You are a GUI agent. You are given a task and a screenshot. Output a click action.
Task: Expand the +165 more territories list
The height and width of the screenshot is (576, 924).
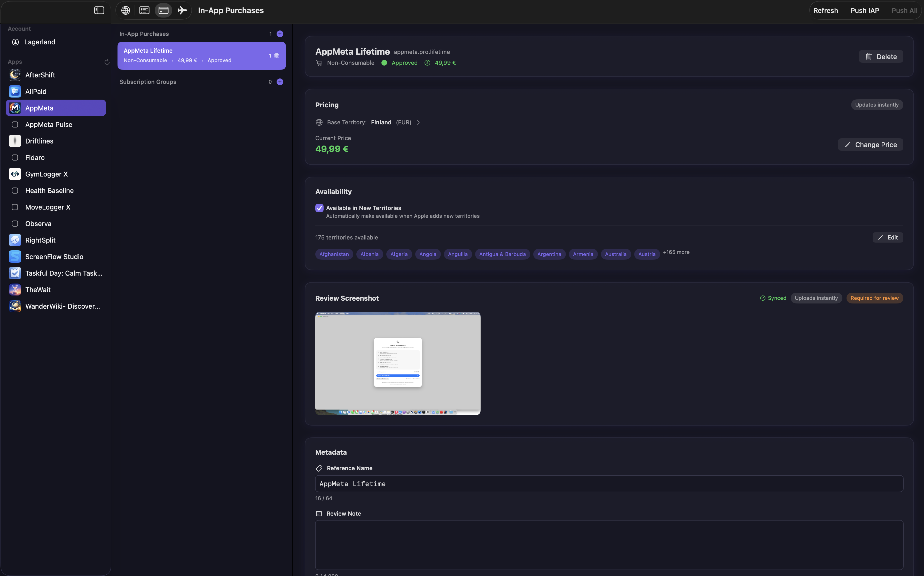676,252
